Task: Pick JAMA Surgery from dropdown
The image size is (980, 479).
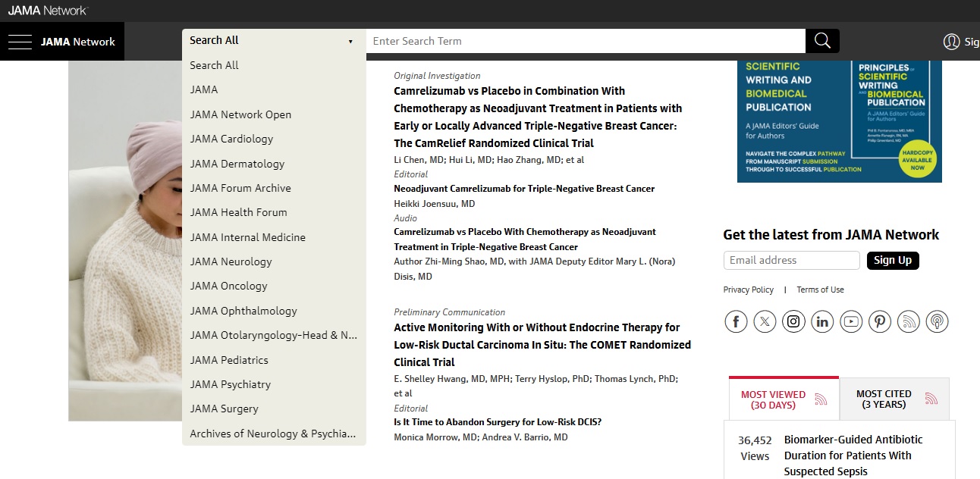Action: pyautogui.click(x=274, y=409)
